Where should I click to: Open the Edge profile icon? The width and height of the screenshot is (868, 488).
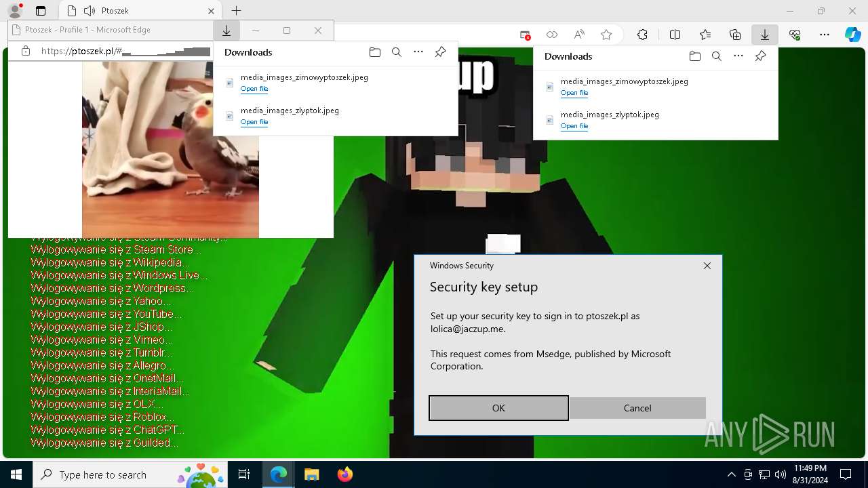point(15,11)
